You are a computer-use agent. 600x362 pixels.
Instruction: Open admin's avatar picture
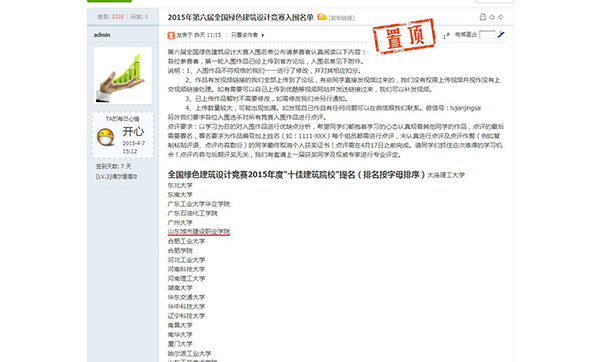123,75
